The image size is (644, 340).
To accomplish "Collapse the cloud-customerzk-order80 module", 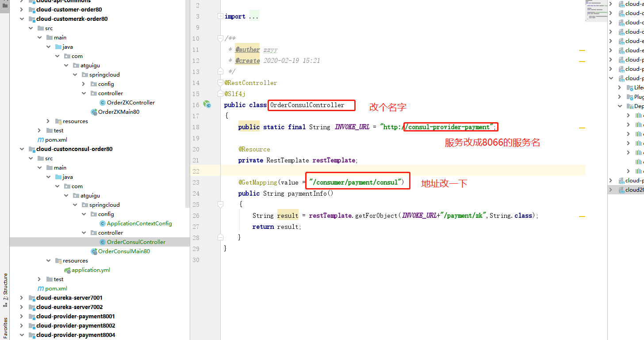I will (22, 19).
